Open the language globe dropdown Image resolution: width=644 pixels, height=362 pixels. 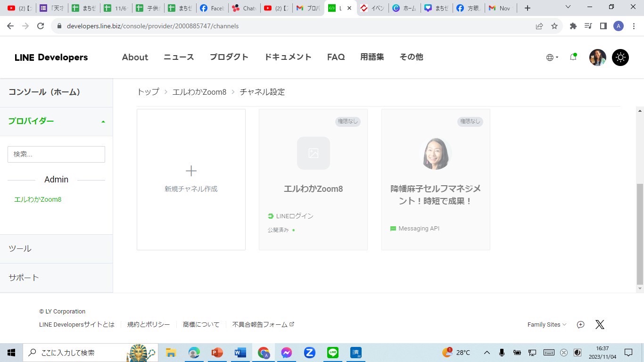552,58
